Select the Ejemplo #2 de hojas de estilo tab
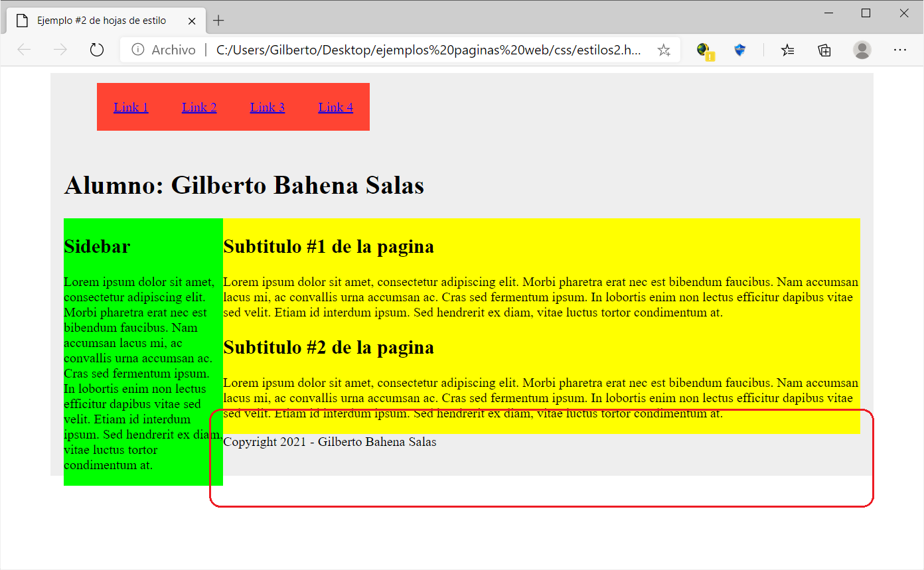Viewport: 924px width, 570px height. tap(106, 21)
